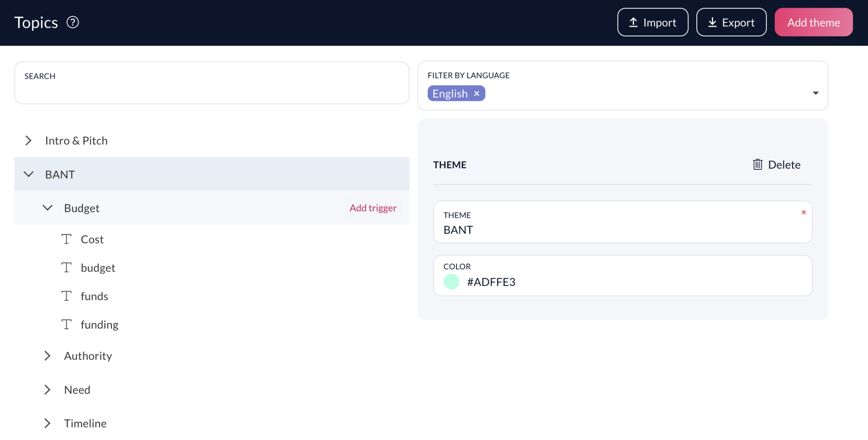Click the Export button

click(732, 22)
